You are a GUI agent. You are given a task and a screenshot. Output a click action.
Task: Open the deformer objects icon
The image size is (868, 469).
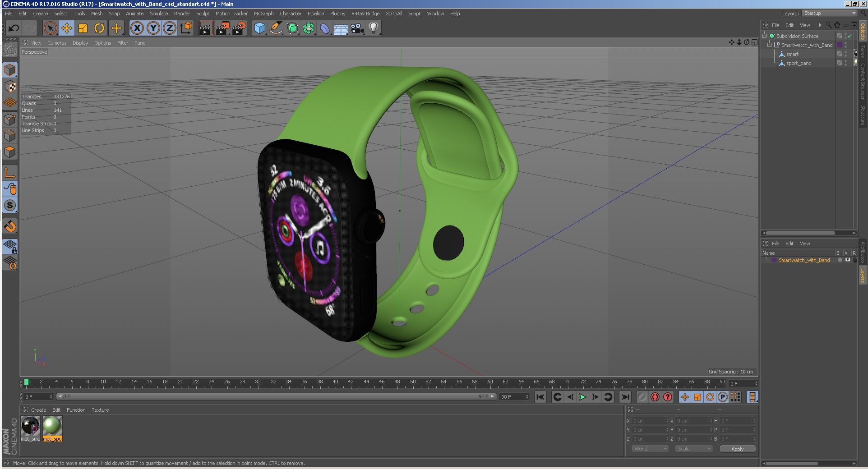pyautogui.click(x=325, y=28)
